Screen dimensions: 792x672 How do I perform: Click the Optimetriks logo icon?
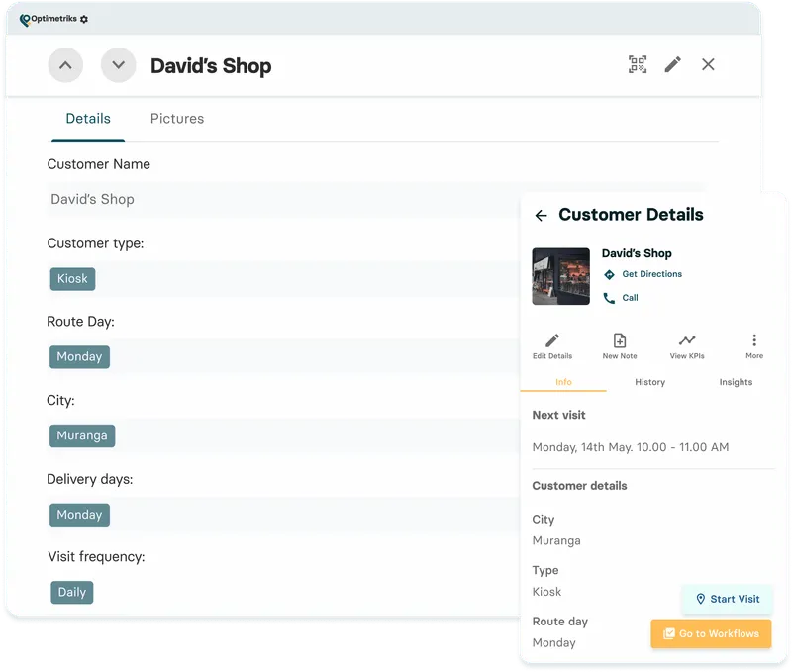[25, 20]
